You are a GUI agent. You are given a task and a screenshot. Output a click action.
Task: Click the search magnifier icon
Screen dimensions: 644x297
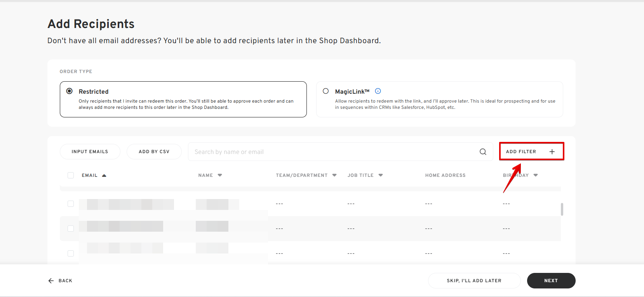[483, 152]
